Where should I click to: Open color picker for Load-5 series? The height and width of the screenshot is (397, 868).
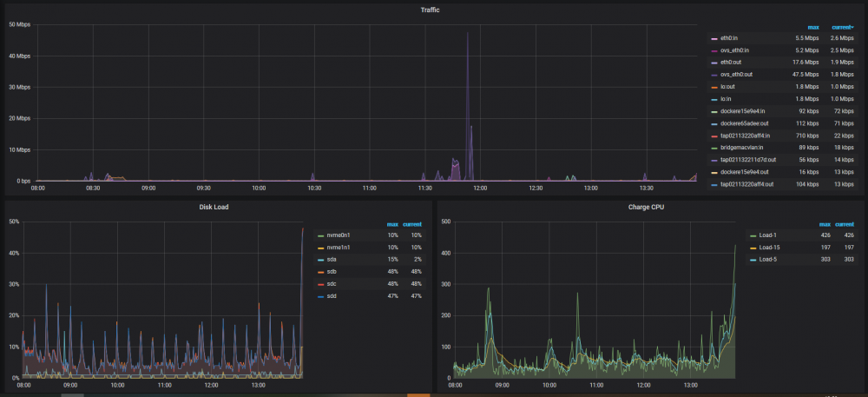click(753, 260)
